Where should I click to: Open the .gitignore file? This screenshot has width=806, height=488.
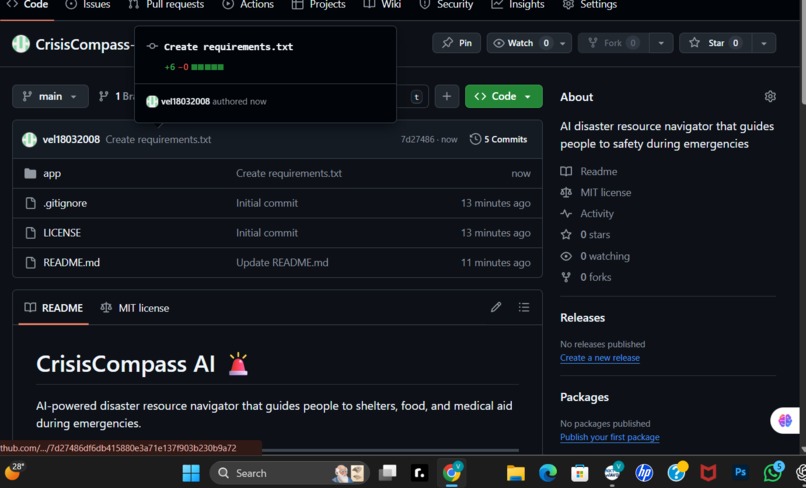(65, 203)
